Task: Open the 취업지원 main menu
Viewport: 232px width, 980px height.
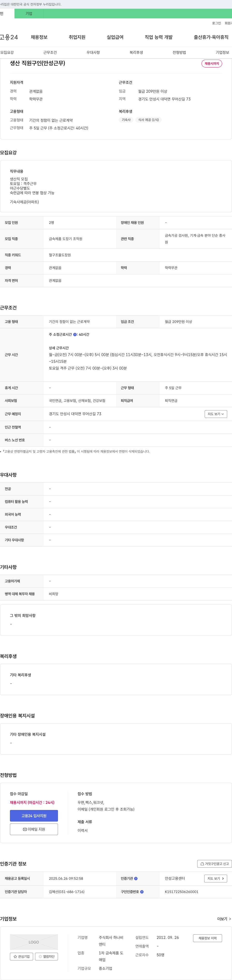Action: pyautogui.click(x=77, y=37)
